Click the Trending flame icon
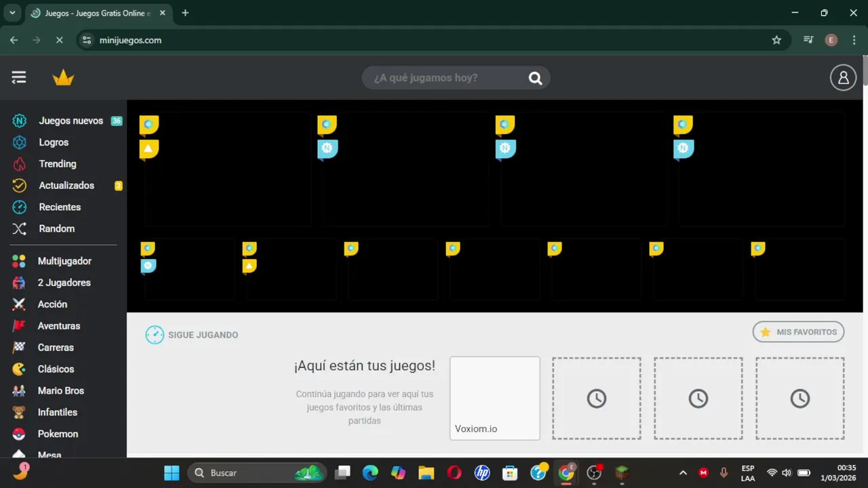This screenshot has width=868, height=488. tap(20, 164)
